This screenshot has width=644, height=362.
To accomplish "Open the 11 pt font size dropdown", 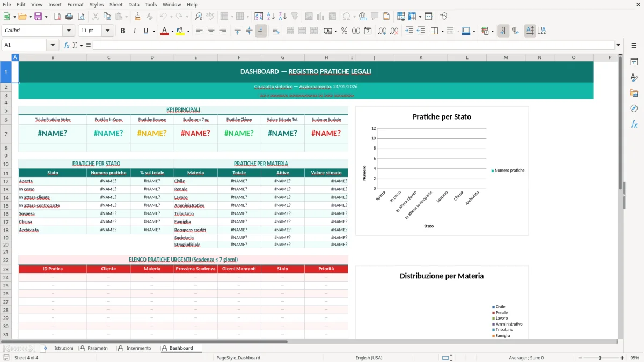I will tap(108, 31).
